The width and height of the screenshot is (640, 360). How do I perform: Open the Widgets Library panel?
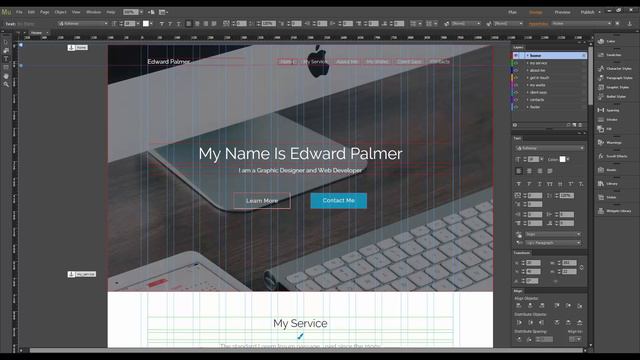pyautogui.click(x=615, y=211)
